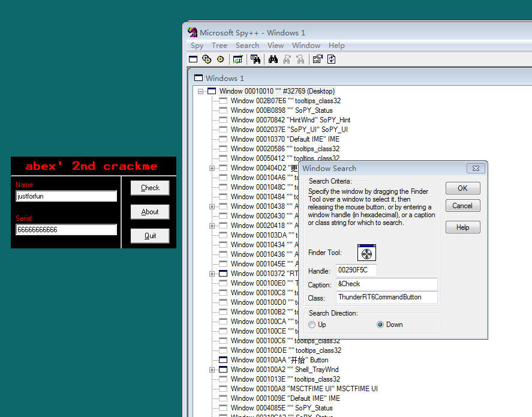The height and width of the screenshot is (417, 532).
Task: Click the Refresh toolbar icon
Action: click(x=331, y=59)
